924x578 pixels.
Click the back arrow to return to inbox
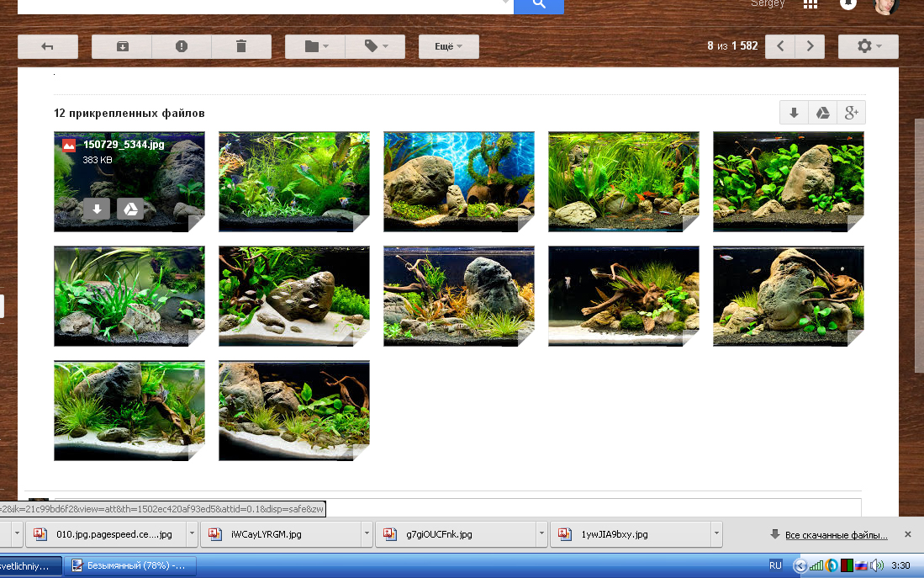[48, 46]
